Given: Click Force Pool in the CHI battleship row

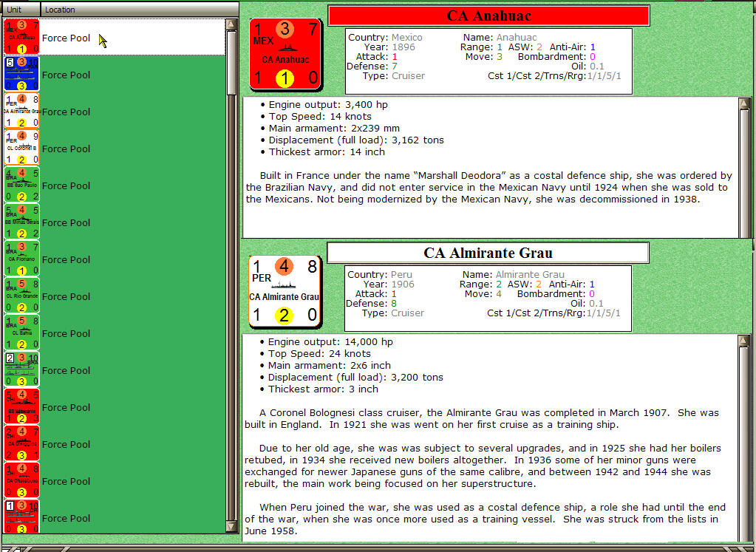Looking at the screenshot, I should (66, 407).
